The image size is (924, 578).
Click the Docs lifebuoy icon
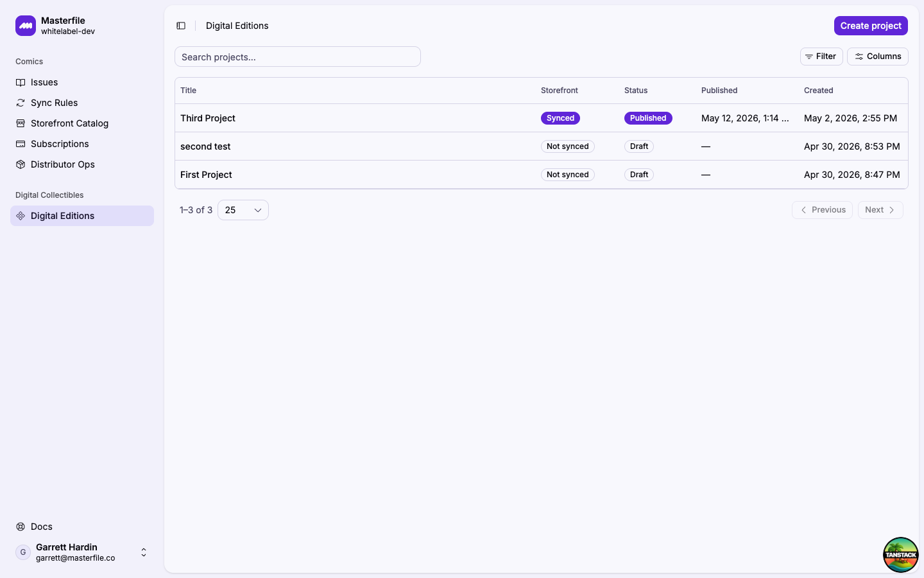coord(21,527)
